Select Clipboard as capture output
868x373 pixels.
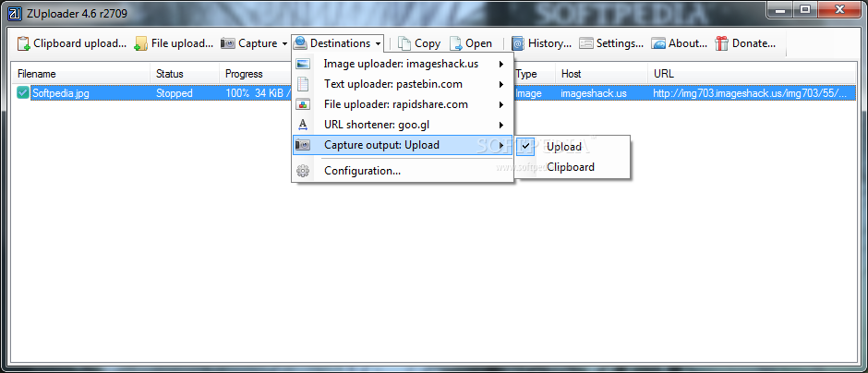coord(572,167)
